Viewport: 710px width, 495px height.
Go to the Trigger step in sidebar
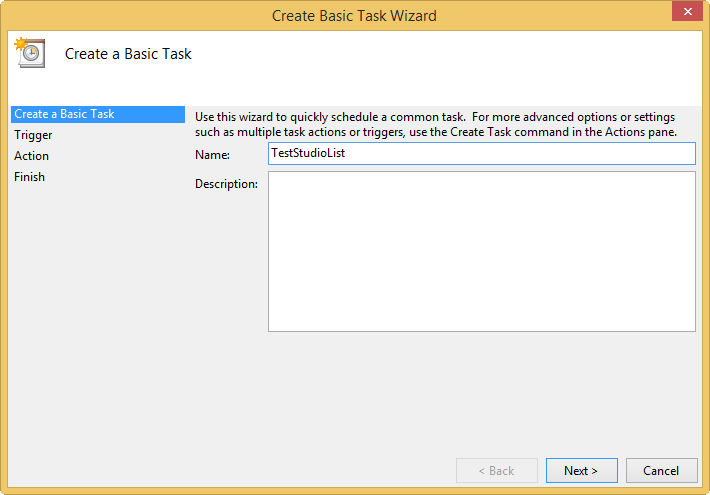(x=33, y=135)
